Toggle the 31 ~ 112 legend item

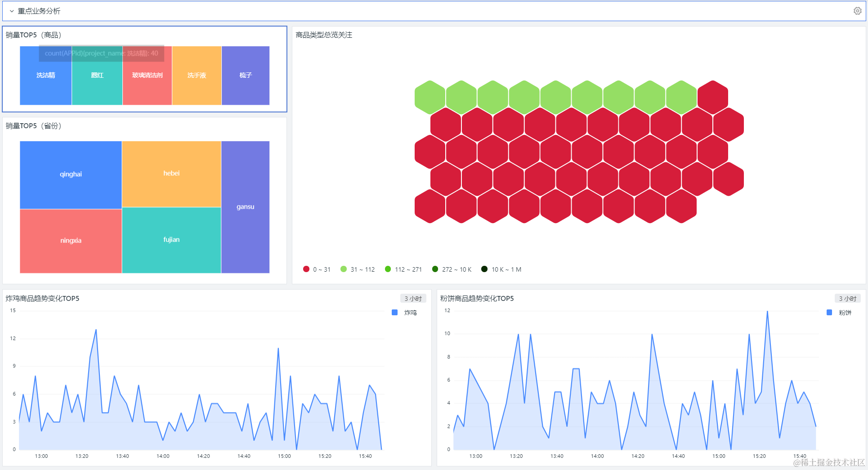tap(358, 269)
